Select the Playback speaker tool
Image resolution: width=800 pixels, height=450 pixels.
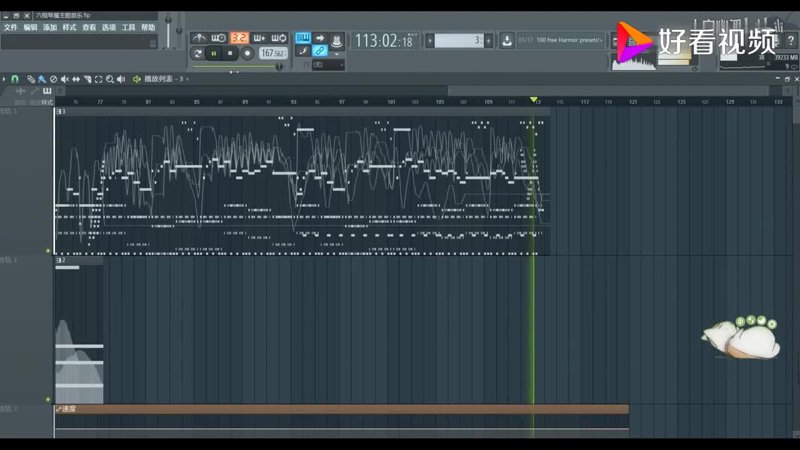(121, 79)
